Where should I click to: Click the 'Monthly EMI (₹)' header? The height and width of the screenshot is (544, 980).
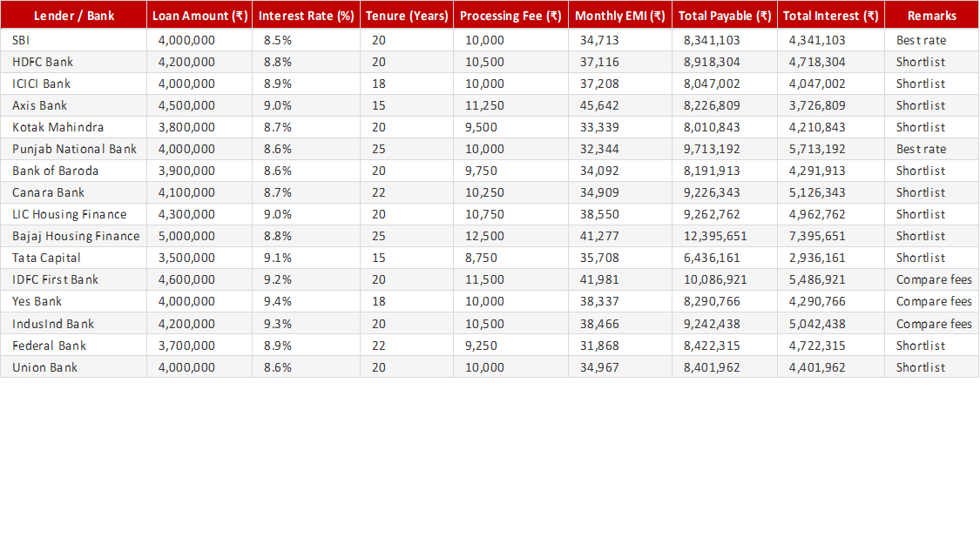click(x=620, y=16)
